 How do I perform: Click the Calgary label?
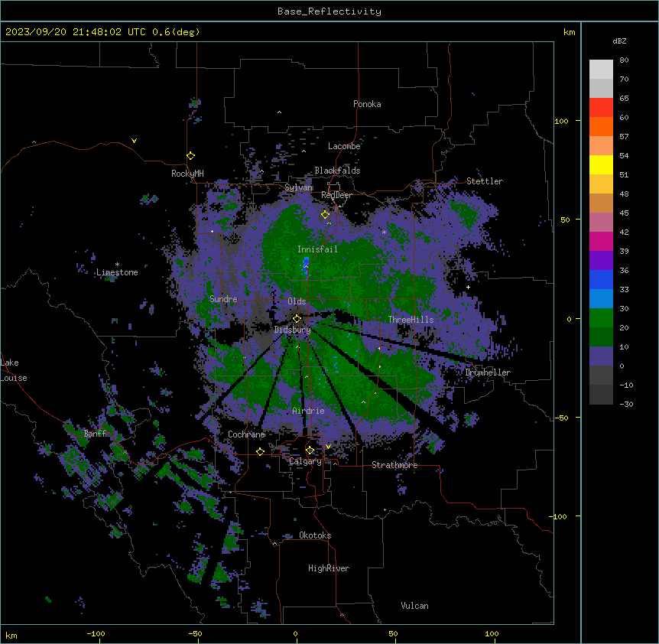305,461
